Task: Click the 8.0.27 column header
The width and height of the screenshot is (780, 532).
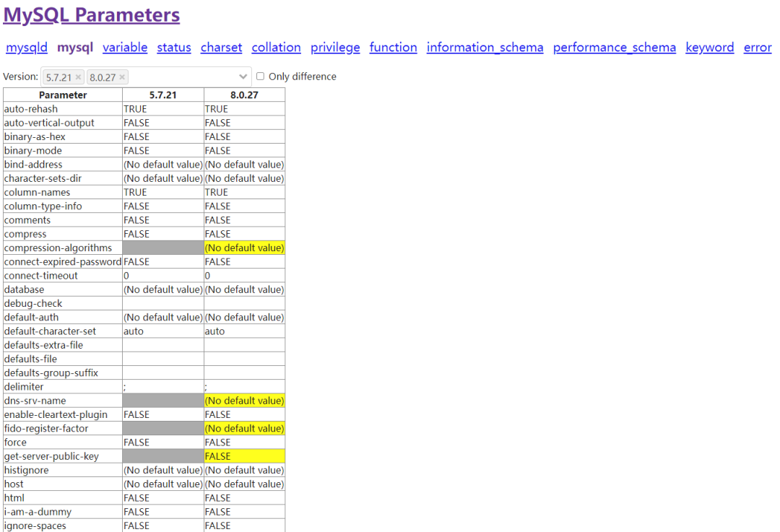Action: [x=244, y=95]
